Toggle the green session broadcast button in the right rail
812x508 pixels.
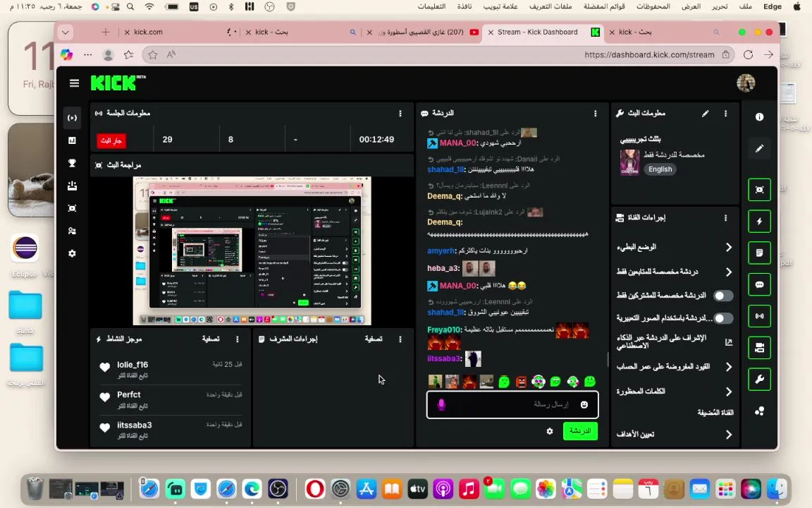pos(759,316)
